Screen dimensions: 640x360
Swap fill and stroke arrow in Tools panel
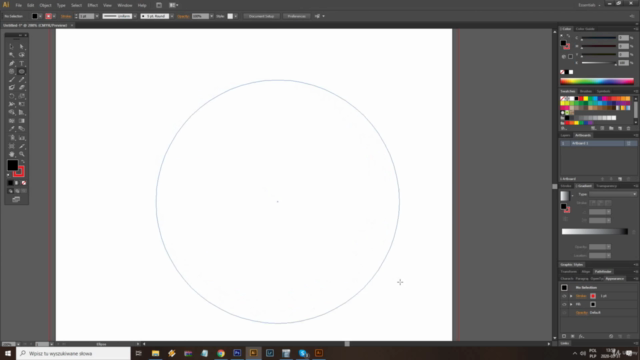(x=23, y=162)
